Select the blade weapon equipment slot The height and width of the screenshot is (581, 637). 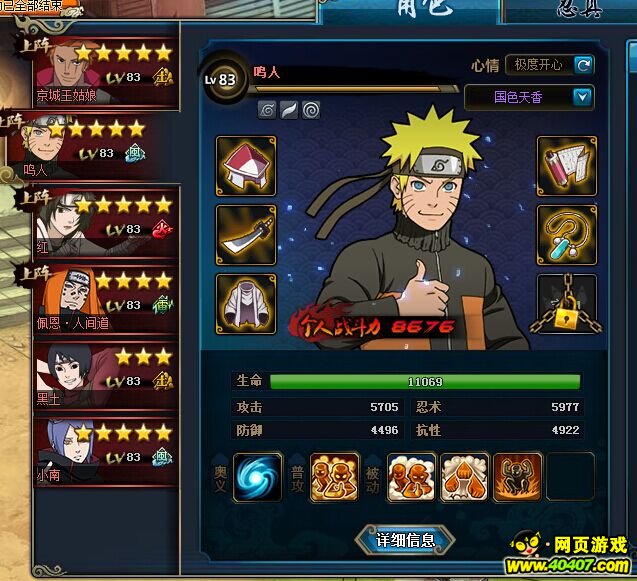246,235
